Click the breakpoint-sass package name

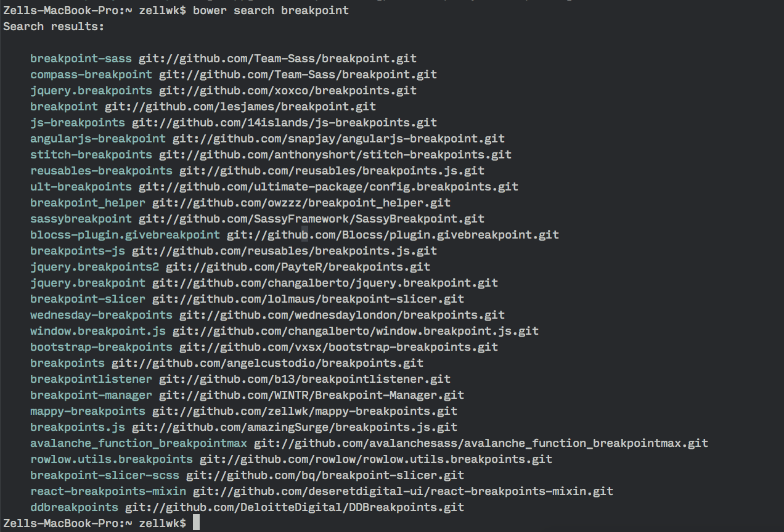pyautogui.click(x=81, y=59)
